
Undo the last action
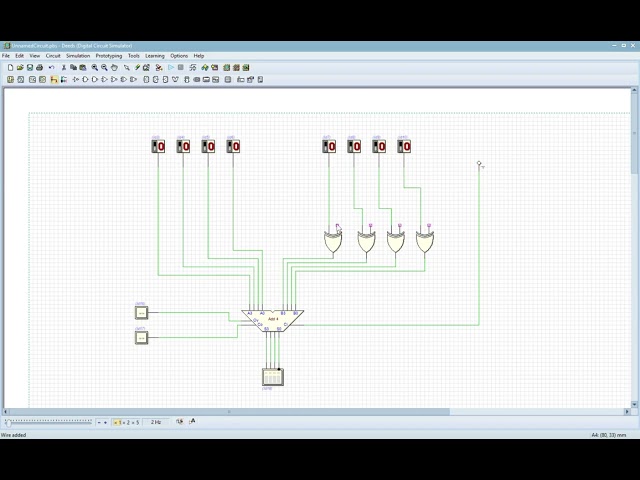51,67
